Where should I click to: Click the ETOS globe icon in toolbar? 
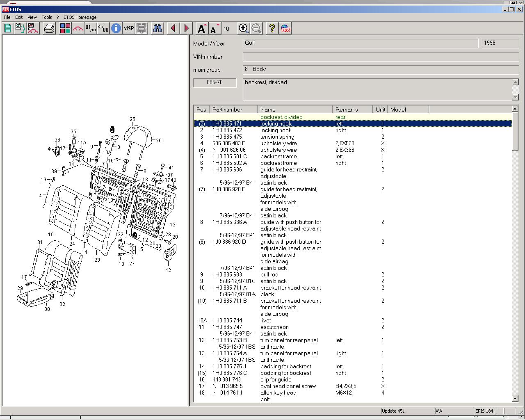click(285, 28)
